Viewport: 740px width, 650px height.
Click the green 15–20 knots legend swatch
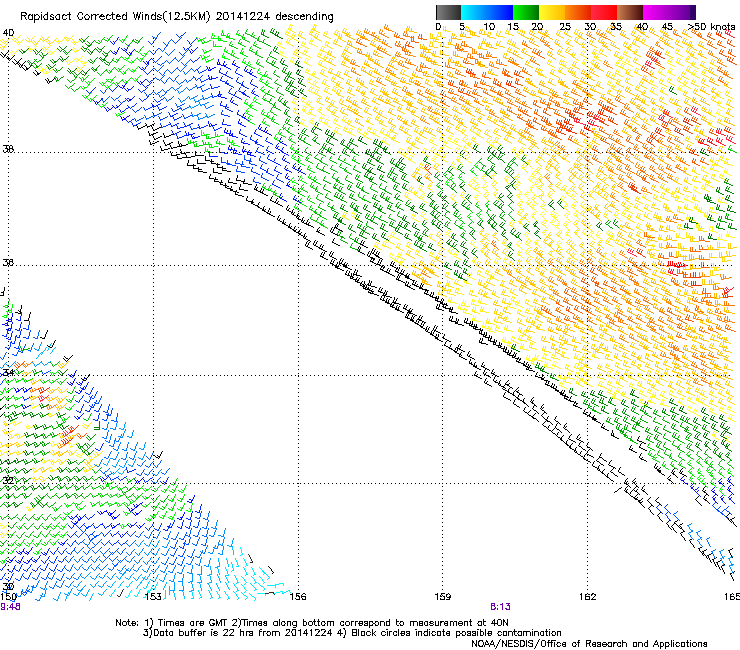526,12
